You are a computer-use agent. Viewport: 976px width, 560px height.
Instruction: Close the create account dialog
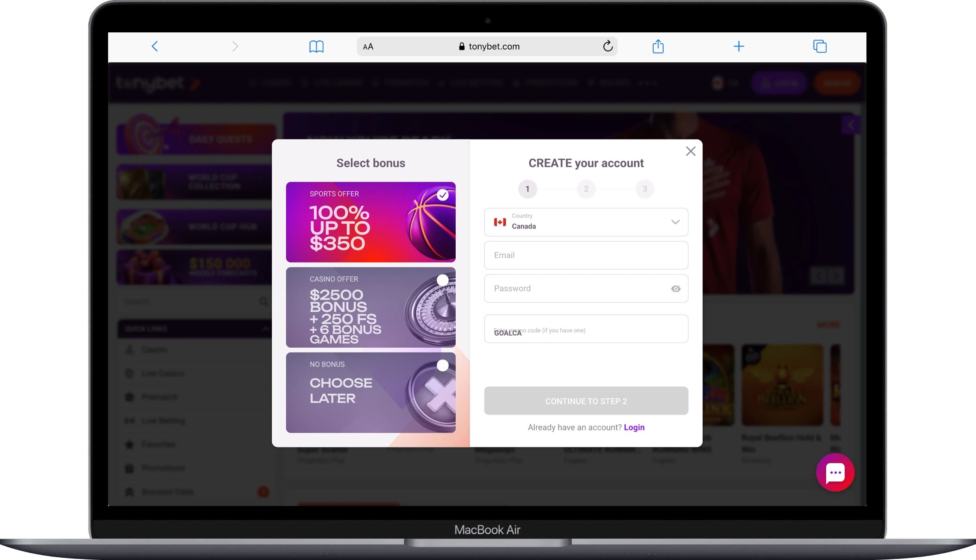click(690, 151)
